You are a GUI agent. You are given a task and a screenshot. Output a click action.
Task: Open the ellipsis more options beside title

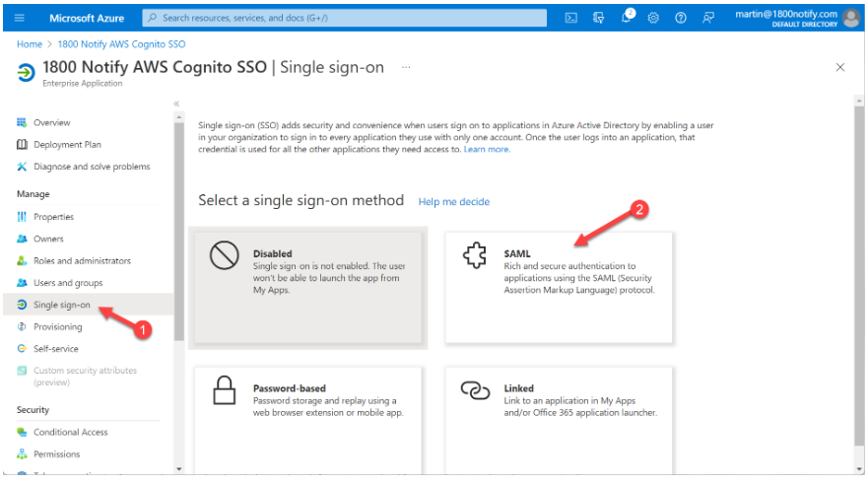pyautogui.click(x=406, y=68)
